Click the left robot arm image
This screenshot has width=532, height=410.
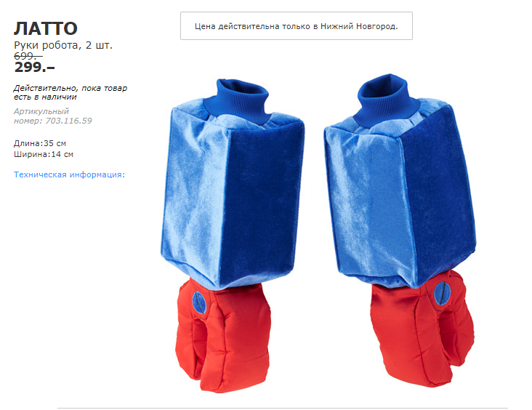coord(233,234)
